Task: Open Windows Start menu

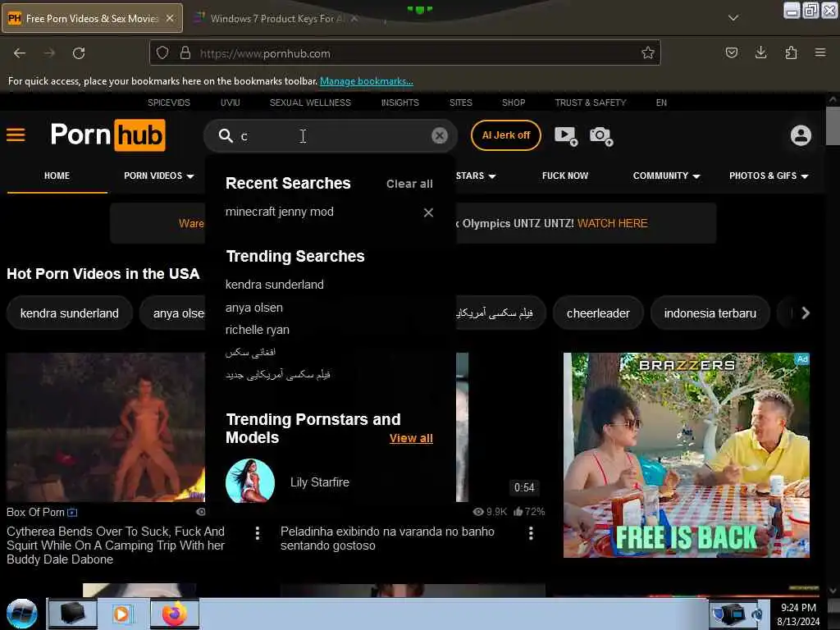Action: (22, 614)
